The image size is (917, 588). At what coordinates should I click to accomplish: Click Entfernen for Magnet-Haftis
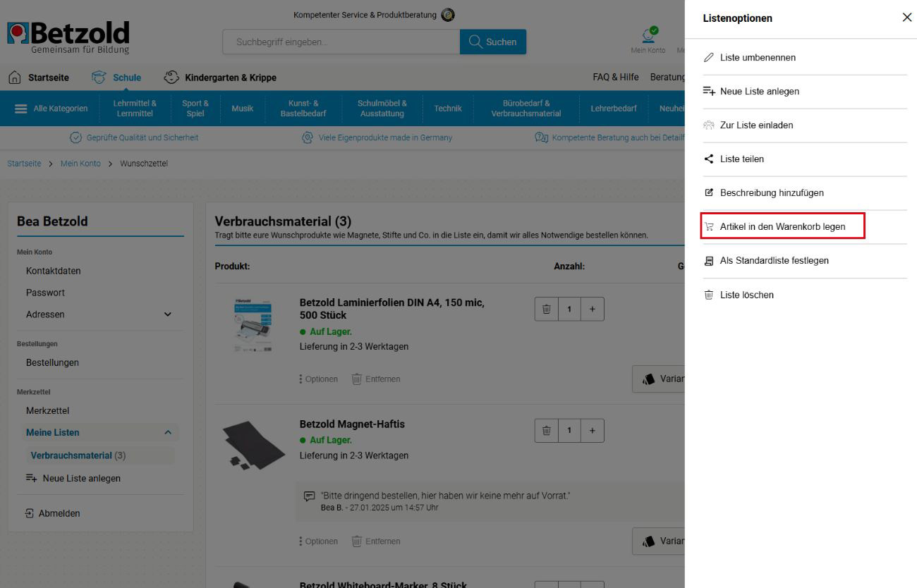pos(376,541)
